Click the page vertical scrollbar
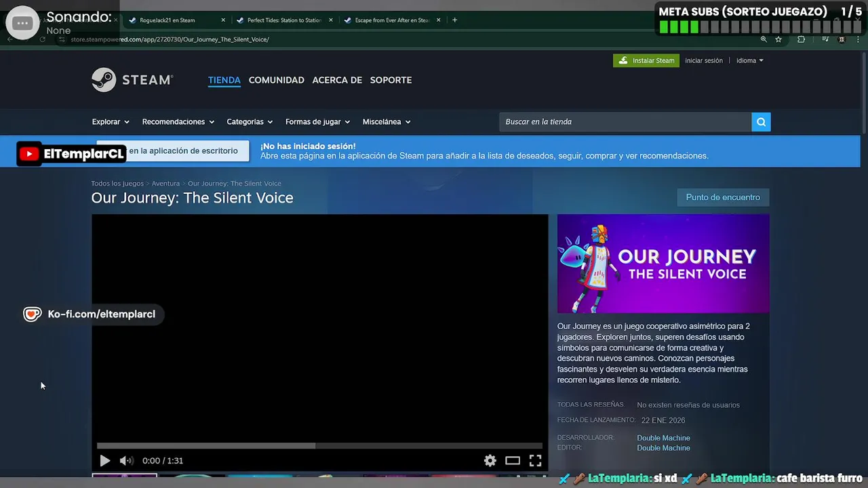The width and height of the screenshot is (868, 488). tap(864, 94)
